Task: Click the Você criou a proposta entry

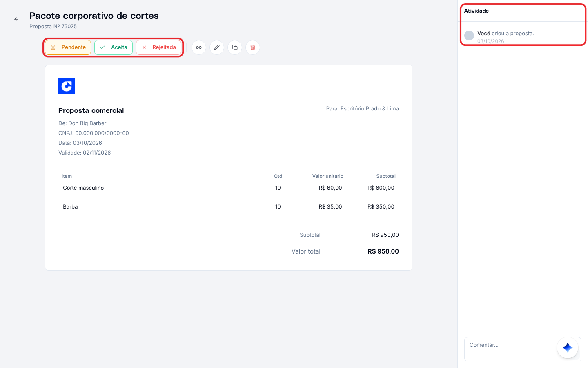Action: (506, 33)
